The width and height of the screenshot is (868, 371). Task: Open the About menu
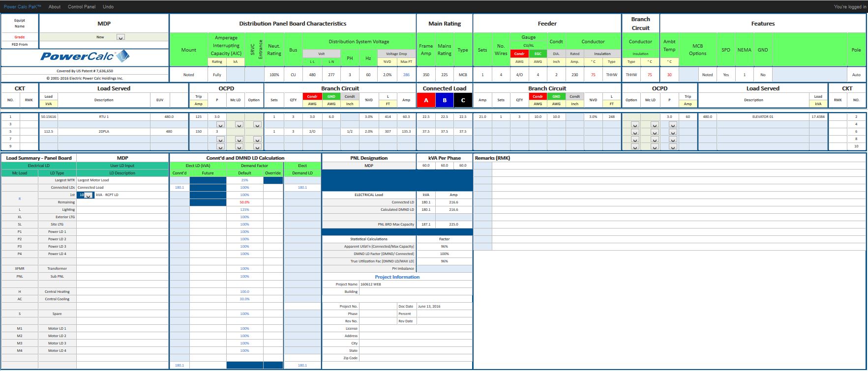pos(55,7)
